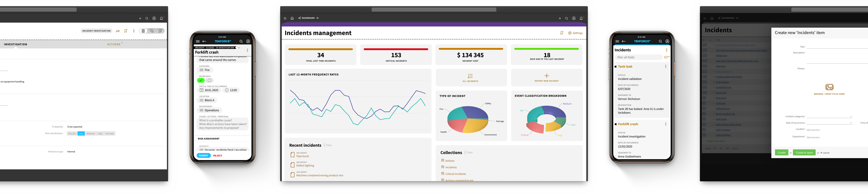Screen dimensions: 868x194
Task: Click the plus icon in the left investigation window
Action: click(x=140, y=18)
